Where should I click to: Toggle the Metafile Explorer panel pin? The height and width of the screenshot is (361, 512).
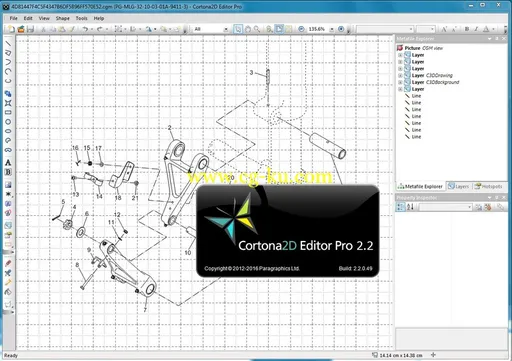[497, 39]
